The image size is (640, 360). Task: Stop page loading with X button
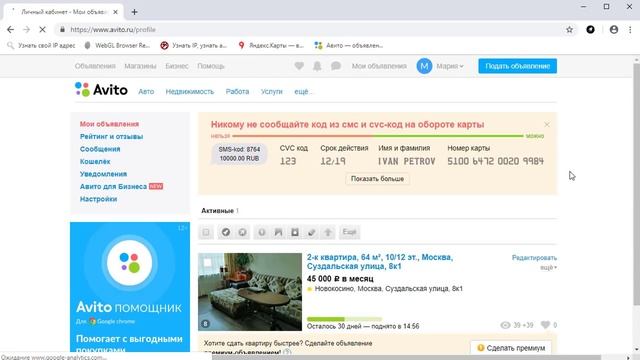click(42, 29)
